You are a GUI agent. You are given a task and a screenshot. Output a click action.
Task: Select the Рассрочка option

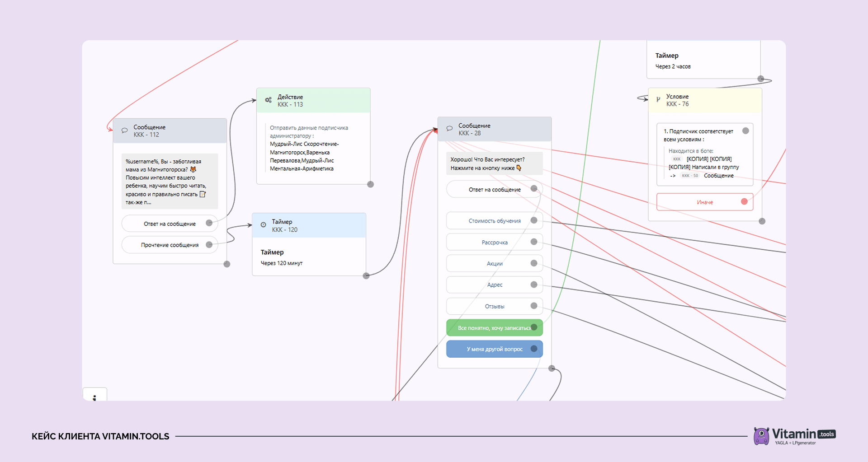[x=495, y=243]
